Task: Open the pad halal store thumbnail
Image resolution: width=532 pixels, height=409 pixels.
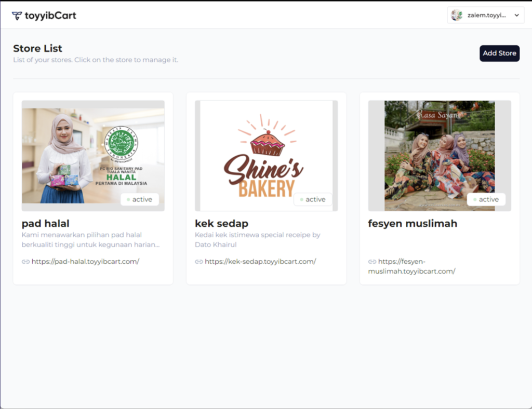Action: click(x=94, y=156)
